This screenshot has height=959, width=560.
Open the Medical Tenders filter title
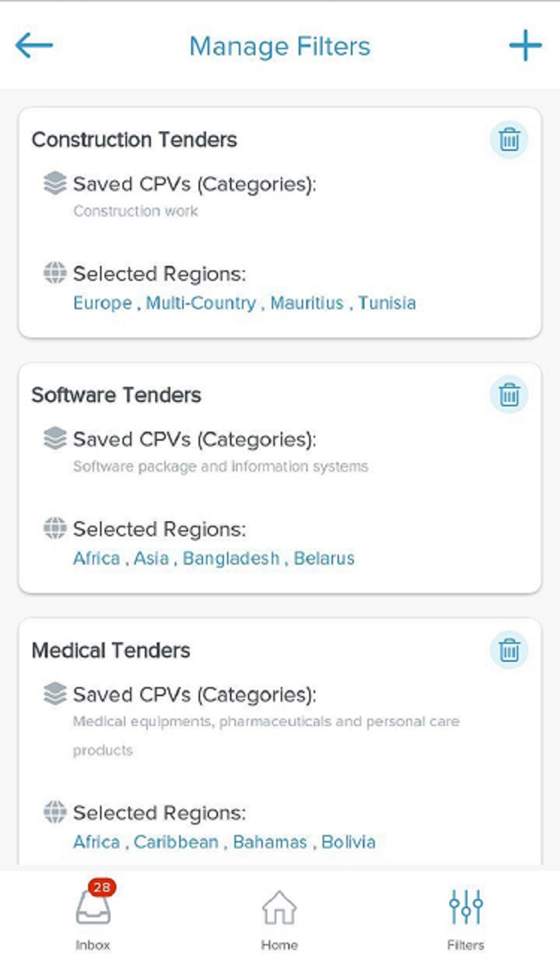[x=111, y=651]
